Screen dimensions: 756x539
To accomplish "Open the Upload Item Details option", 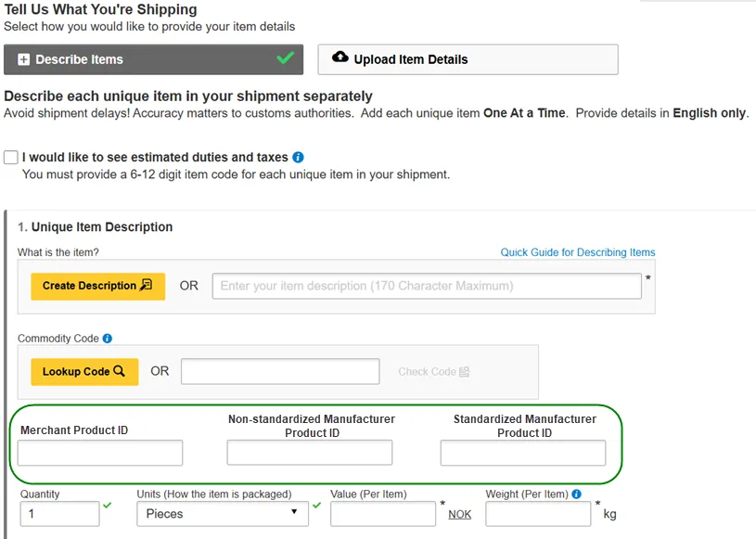I will pos(468,59).
